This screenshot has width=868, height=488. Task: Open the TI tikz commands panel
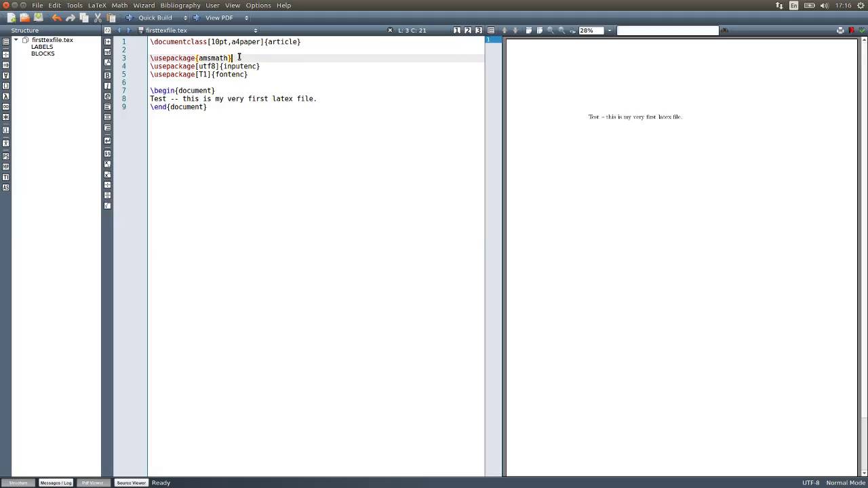(6, 177)
